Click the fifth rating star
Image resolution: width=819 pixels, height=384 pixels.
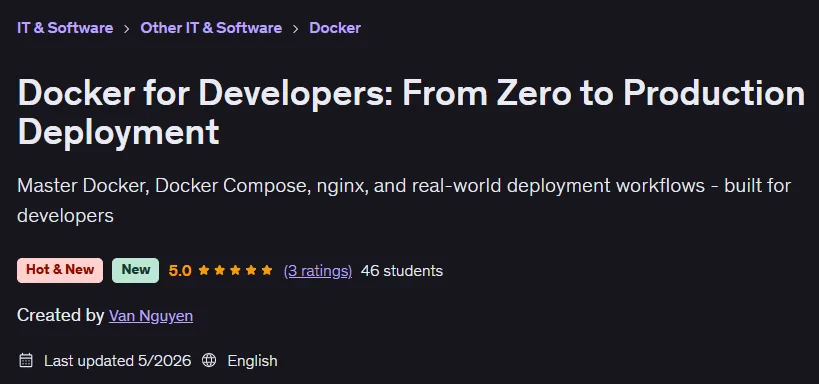[267, 270]
